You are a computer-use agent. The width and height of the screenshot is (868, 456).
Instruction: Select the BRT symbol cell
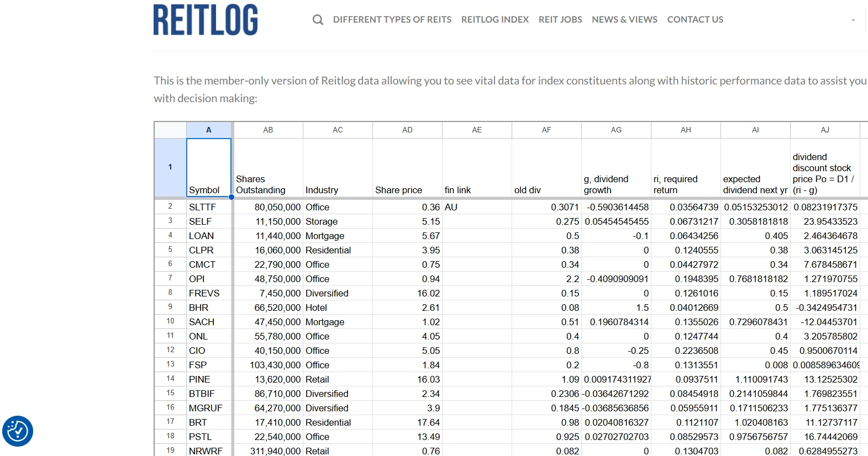[x=209, y=422]
